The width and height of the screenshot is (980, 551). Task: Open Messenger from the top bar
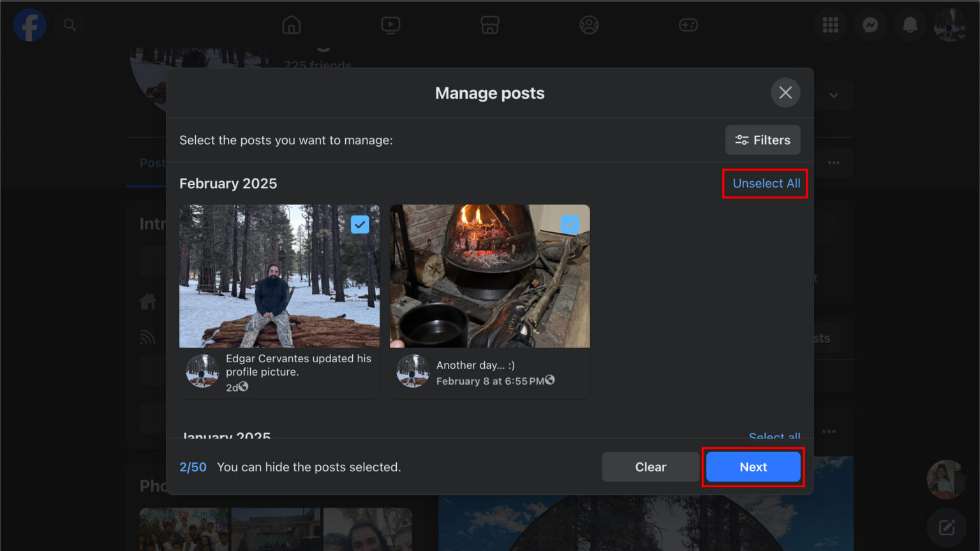click(x=870, y=25)
